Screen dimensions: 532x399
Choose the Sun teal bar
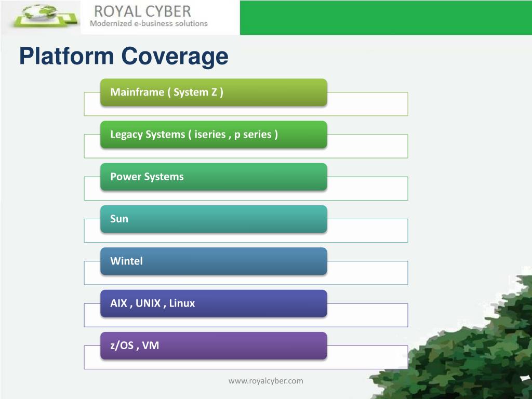214,219
